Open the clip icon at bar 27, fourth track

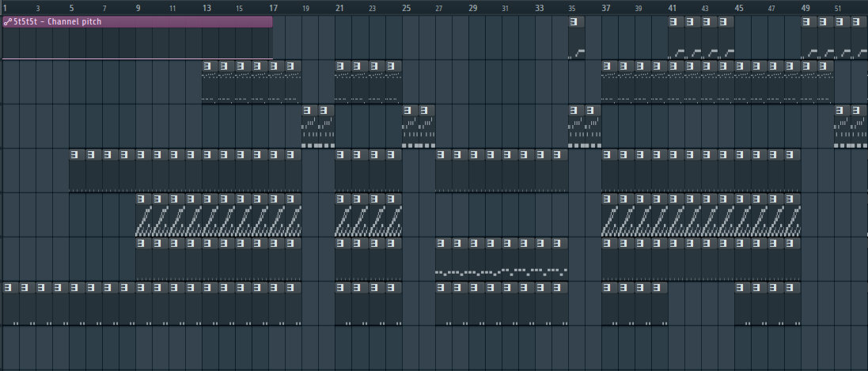click(x=441, y=155)
